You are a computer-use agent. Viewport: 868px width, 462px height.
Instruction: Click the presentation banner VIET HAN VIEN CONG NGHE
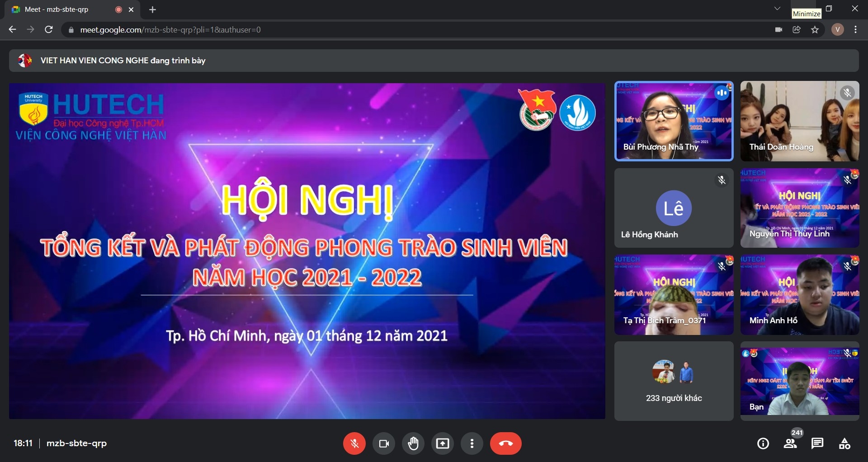tap(434, 61)
